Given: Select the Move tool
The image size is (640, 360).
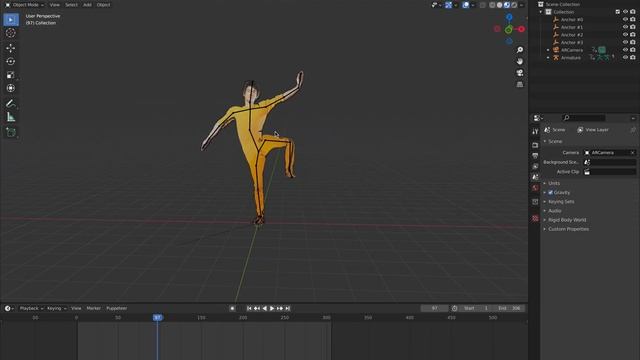Looking at the screenshot, I should click(x=11, y=48).
